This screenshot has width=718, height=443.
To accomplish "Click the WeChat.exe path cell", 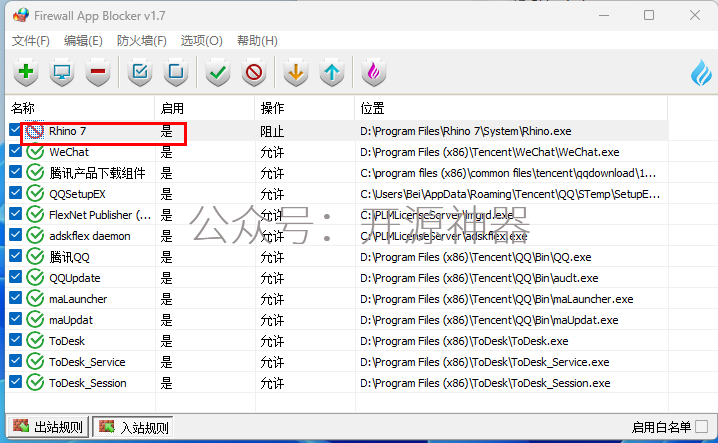I will (490, 152).
